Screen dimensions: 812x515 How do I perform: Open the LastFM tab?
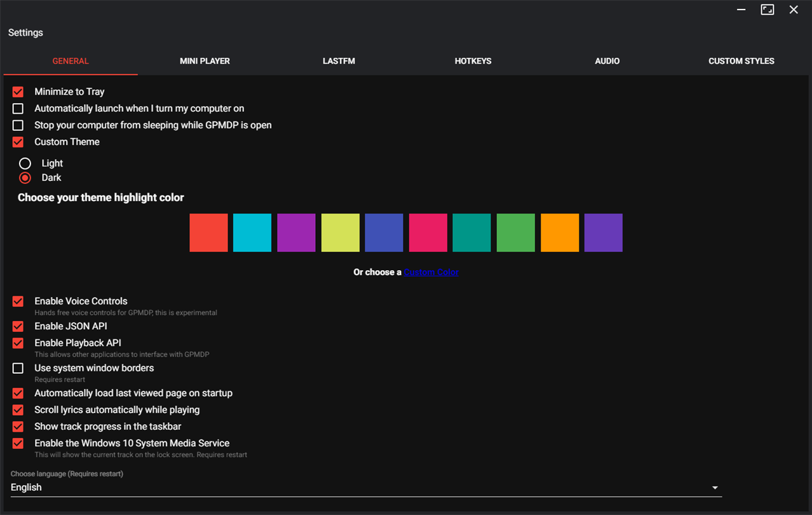339,61
